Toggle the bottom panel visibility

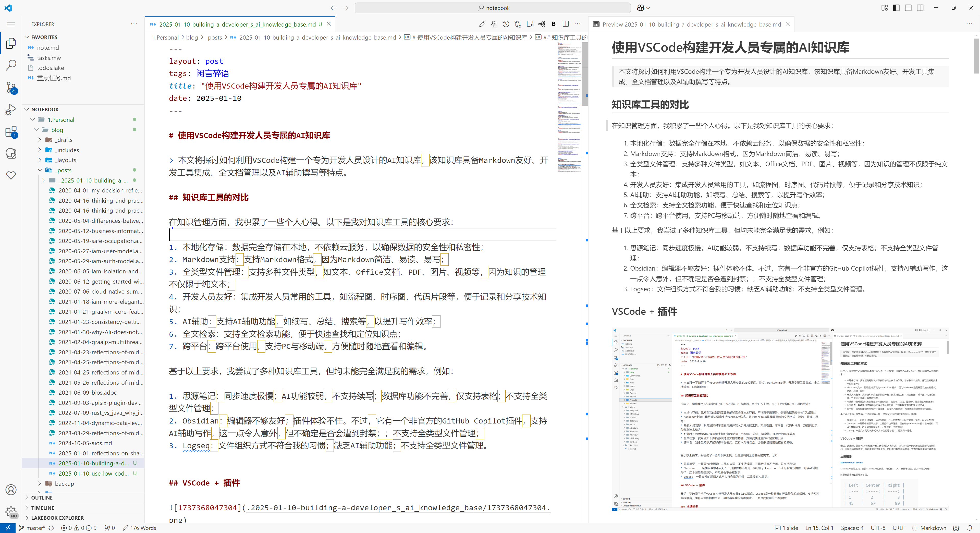coord(908,8)
